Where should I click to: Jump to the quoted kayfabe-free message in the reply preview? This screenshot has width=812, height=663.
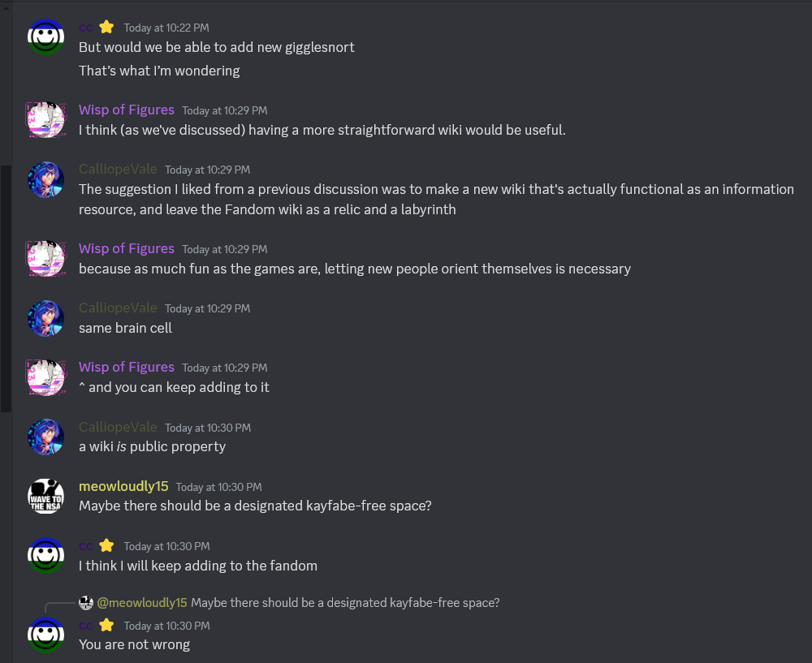coord(345,602)
